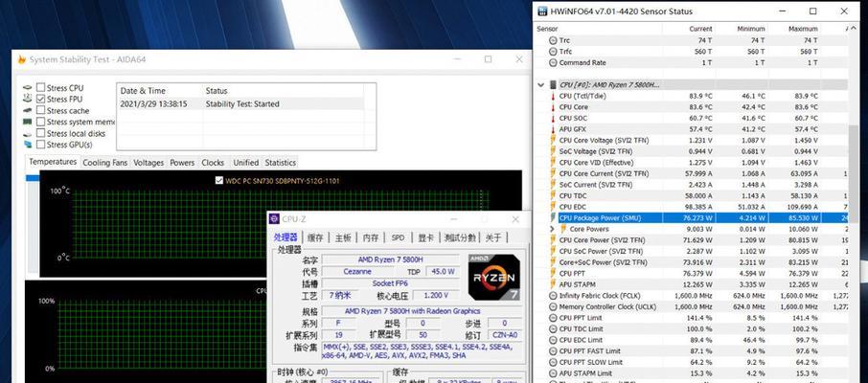Click CPU Core Voltage lightning icon

pyautogui.click(x=553, y=140)
